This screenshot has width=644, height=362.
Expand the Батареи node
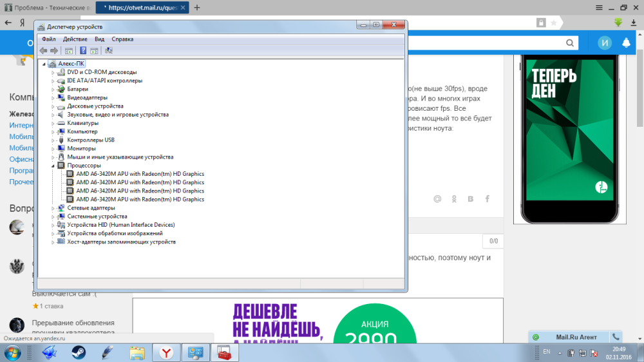[53, 89]
